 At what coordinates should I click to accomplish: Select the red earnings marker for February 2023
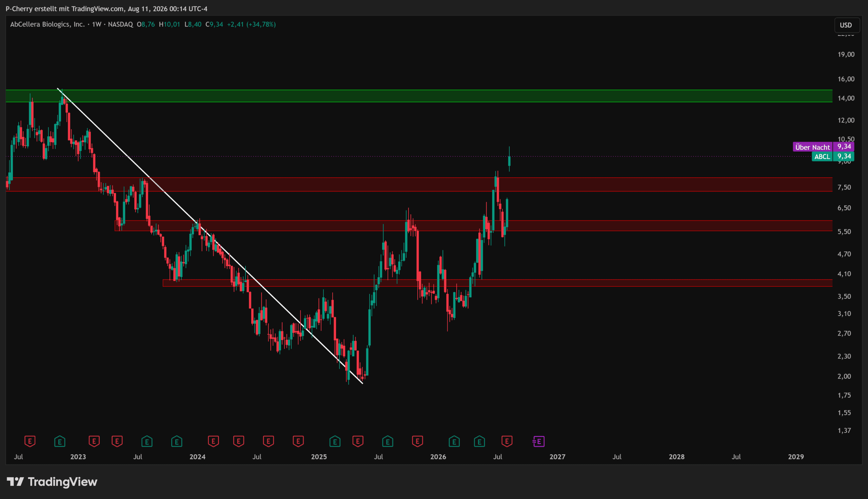coord(94,441)
